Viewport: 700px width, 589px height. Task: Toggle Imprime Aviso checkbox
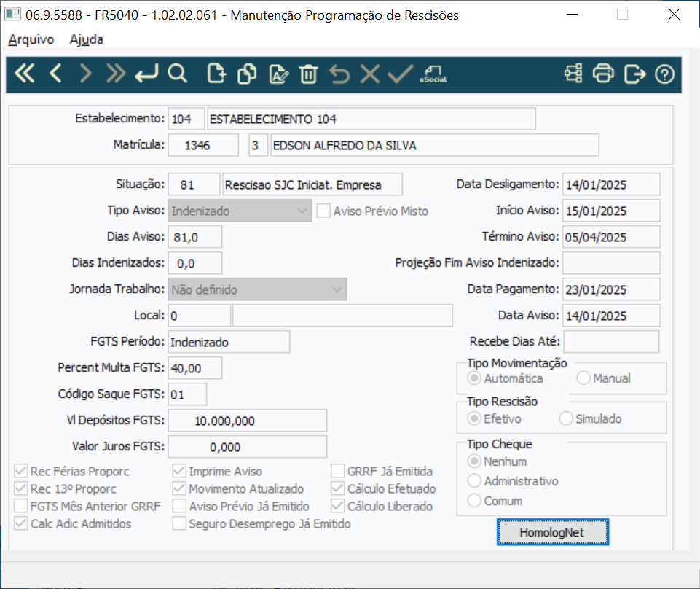[x=179, y=471]
